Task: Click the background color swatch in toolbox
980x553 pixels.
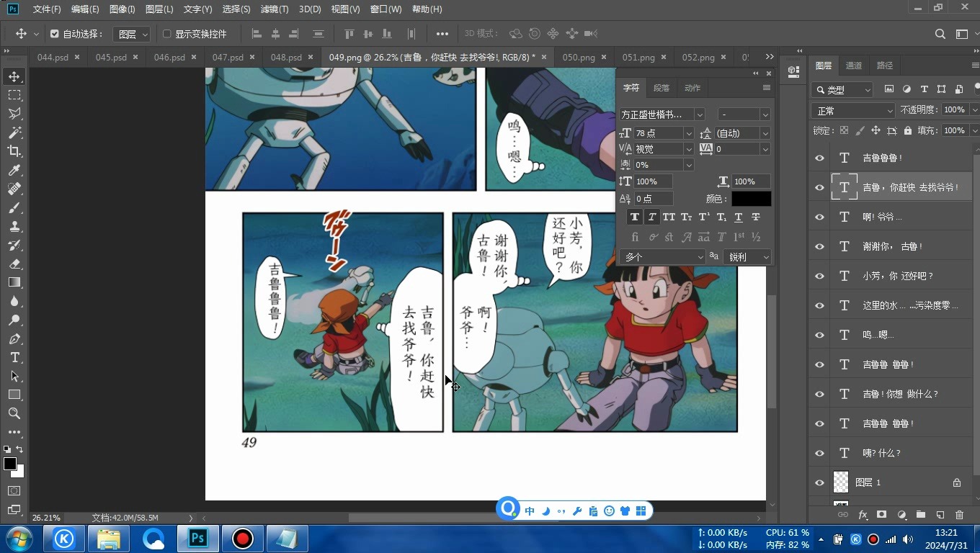Action: tap(19, 473)
